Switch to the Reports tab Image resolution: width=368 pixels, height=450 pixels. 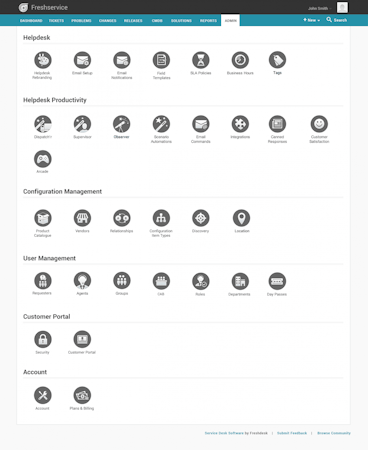[208, 21]
